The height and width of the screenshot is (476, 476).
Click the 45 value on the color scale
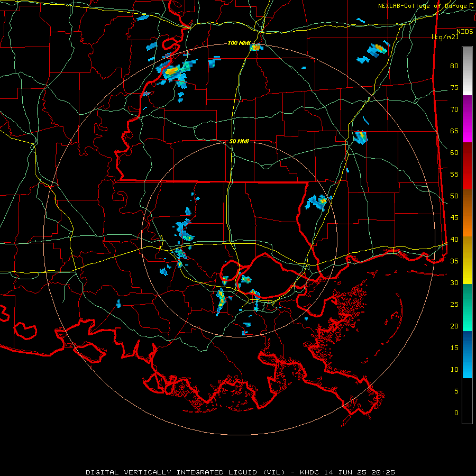(x=454, y=218)
